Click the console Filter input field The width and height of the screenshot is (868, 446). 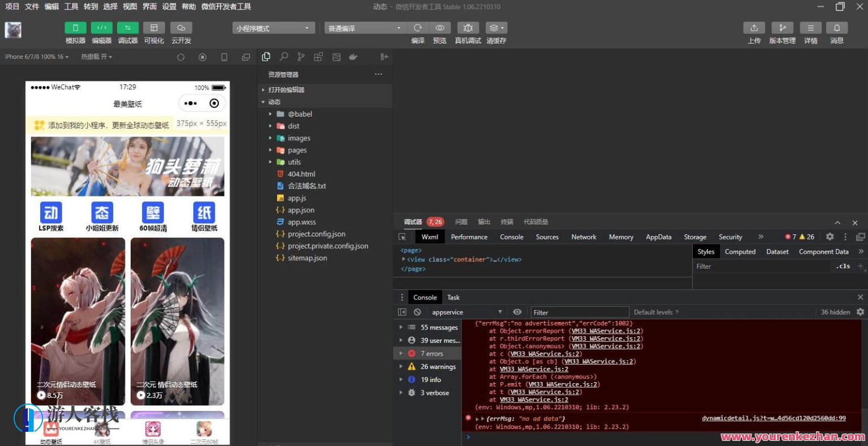580,312
